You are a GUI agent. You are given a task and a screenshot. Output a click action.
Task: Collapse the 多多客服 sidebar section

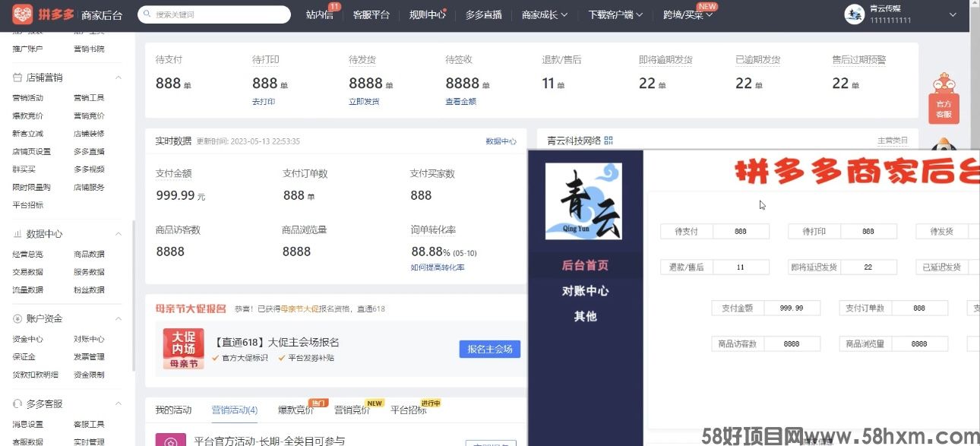[118, 403]
